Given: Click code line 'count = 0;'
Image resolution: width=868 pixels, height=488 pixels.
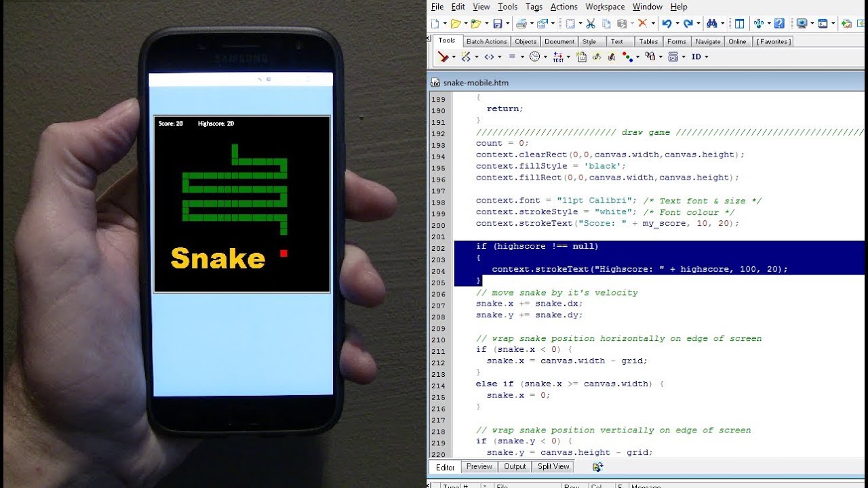Looking at the screenshot, I should 502,143.
